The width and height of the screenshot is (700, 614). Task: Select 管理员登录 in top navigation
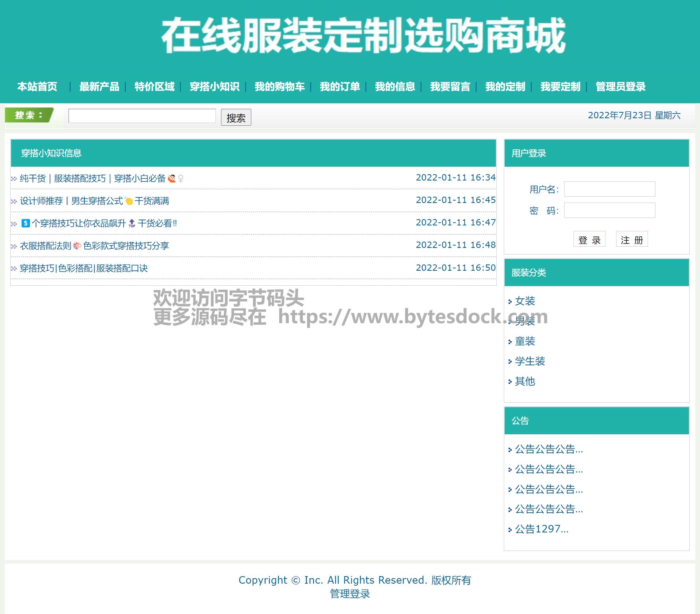point(620,87)
